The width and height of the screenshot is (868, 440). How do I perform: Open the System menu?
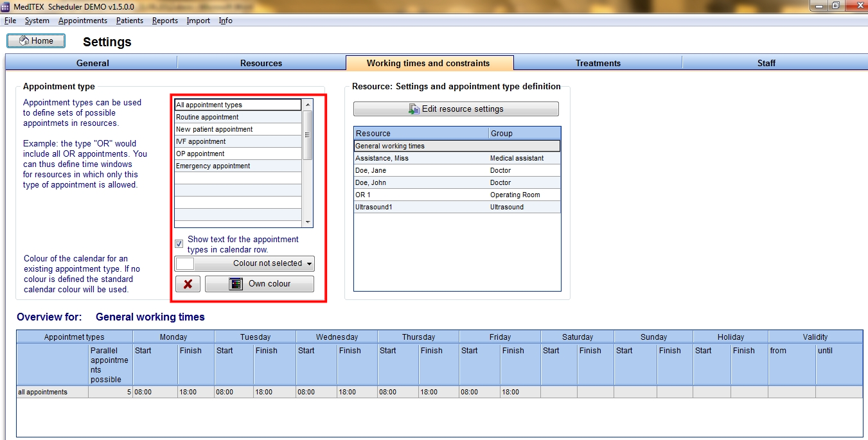37,21
